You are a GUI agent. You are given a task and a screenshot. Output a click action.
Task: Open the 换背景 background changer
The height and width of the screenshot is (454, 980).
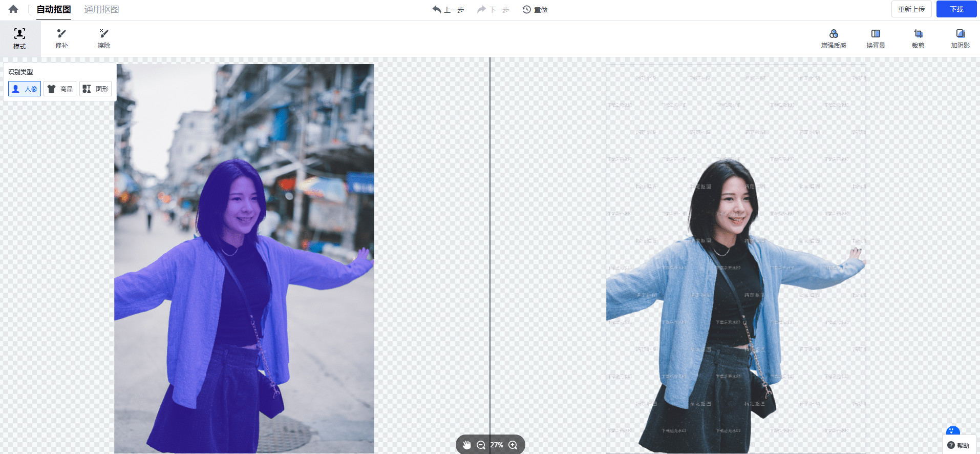coord(876,38)
